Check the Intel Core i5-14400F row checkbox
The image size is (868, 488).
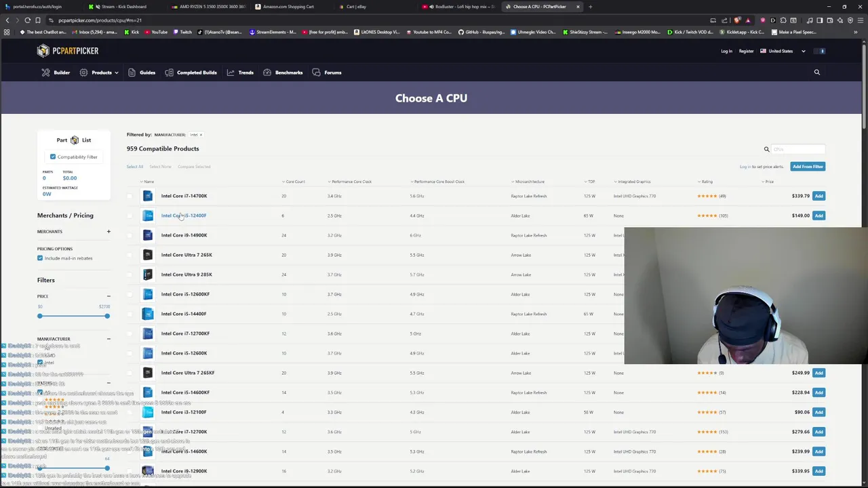tap(130, 314)
